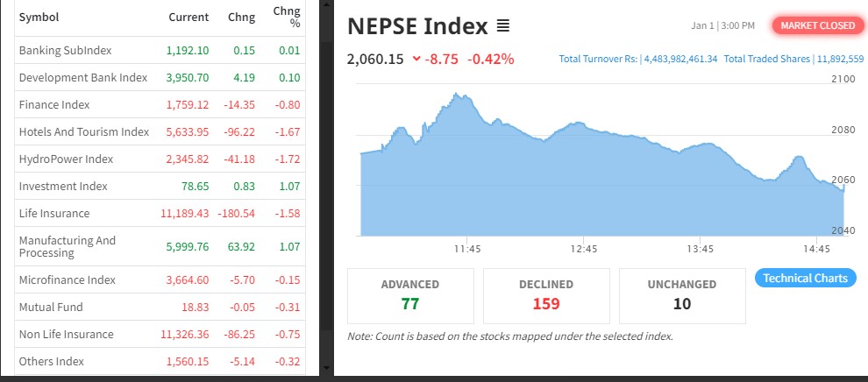Open Hotels And Tourism Index
The image size is (868, 382).
click(83, 131)
